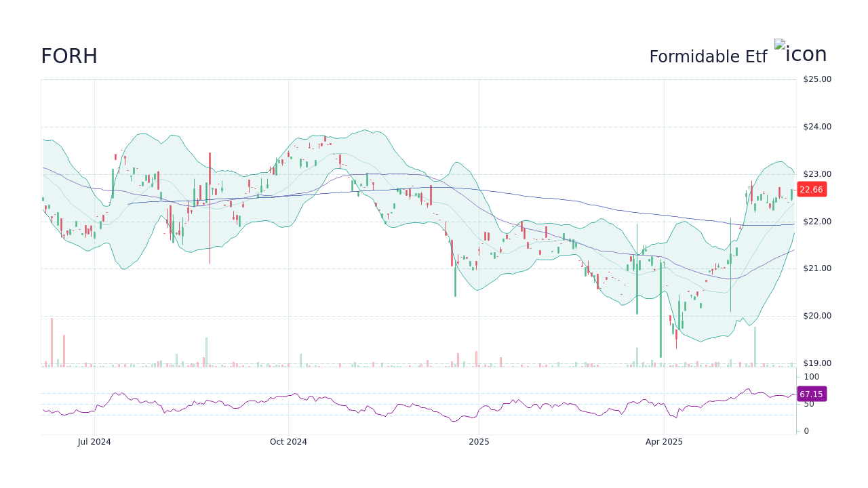Click the $20.00 price axis label
The width and height of the screenshot is (868, 488).
[x=817, y=316]
